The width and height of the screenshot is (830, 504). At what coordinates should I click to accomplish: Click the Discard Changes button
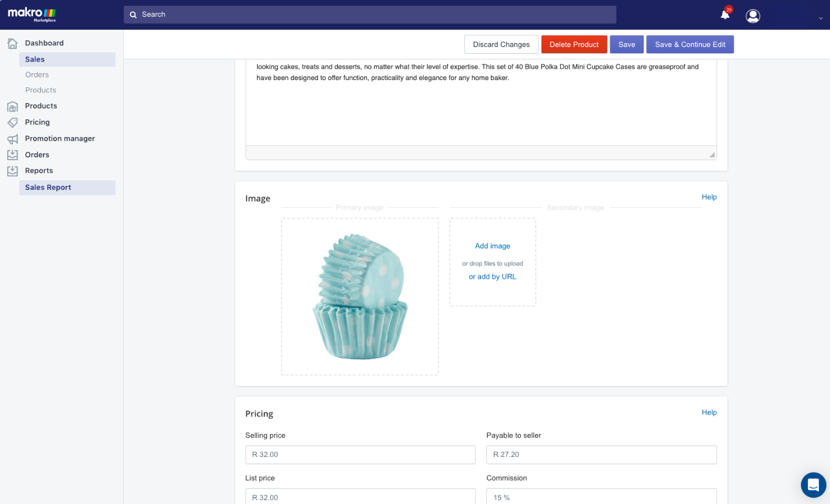point(501,44)
